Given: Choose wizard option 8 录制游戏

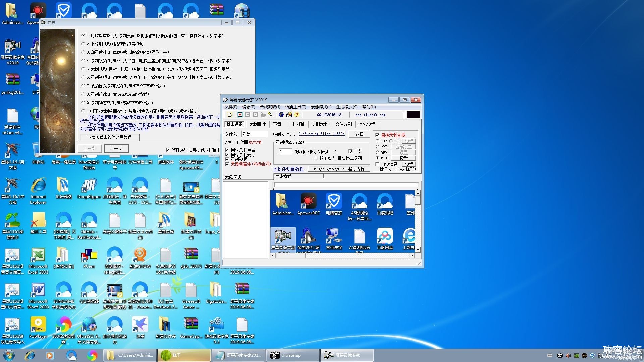Looking at the screenshot, I should pos(83,94).
